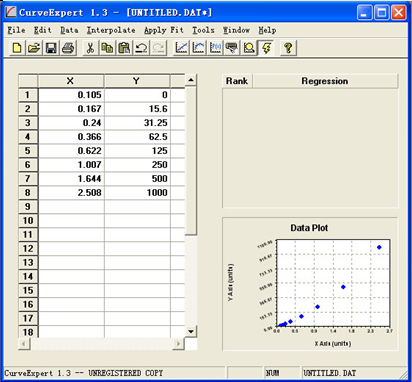Image resolution: width=412 pixels, height=382 pixels.
Task: Click the X column header
Action: tap(71, 81)
